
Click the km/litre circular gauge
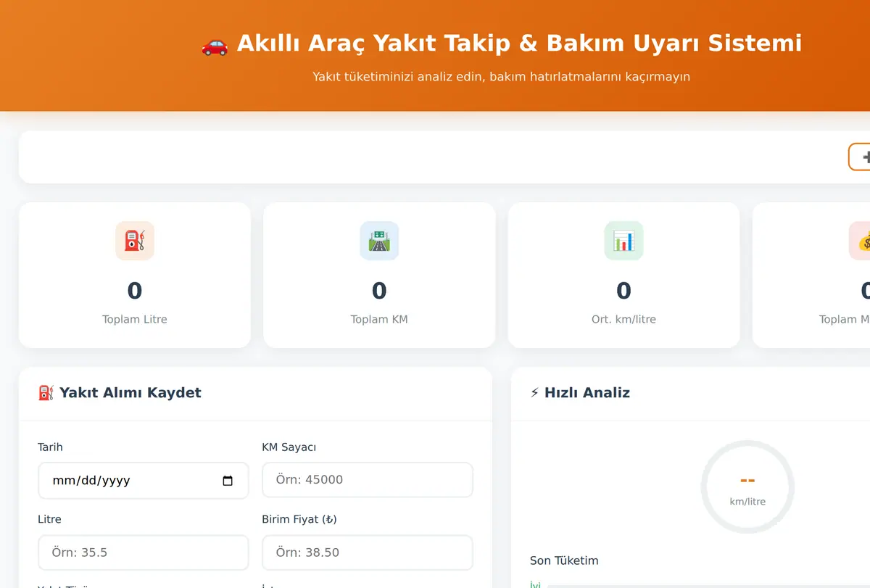point(747,487)
